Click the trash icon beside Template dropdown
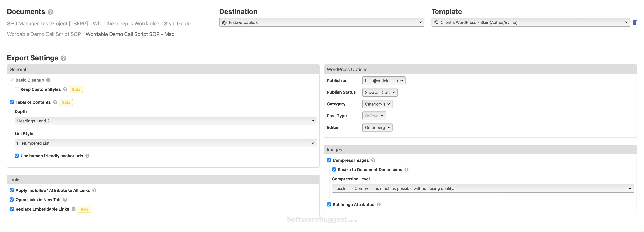The image size is (644, 232). (634, 23)
